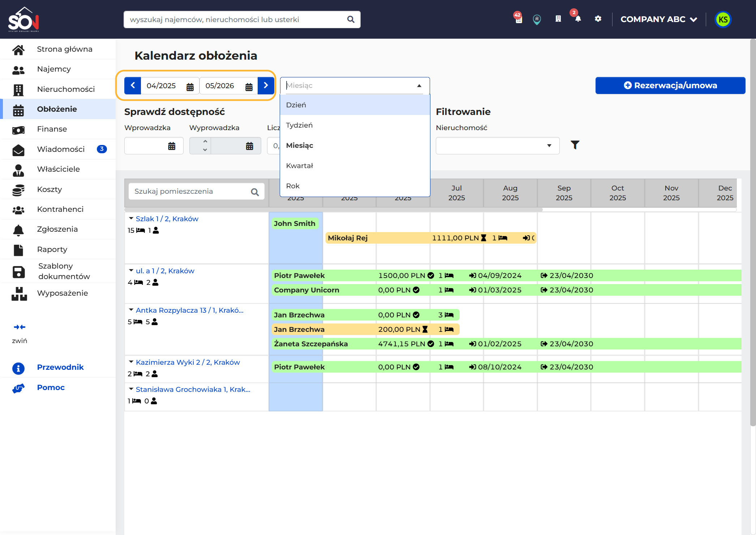The height and width of the screenshot is (535, 756).
Task: Collapse ul. a 1 / 2, Kraków row
Action: click(x=131, y=270)
